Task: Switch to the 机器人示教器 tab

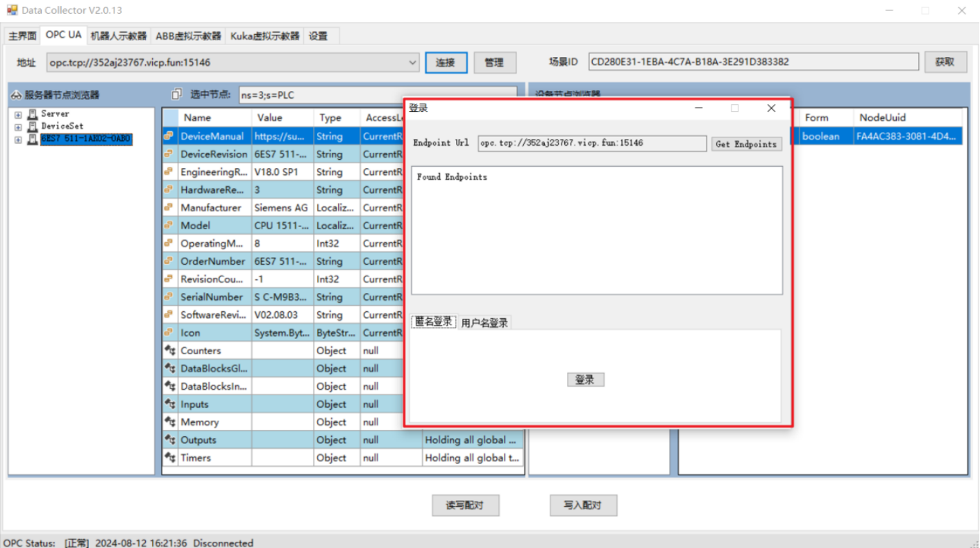Action: [119, 35]
